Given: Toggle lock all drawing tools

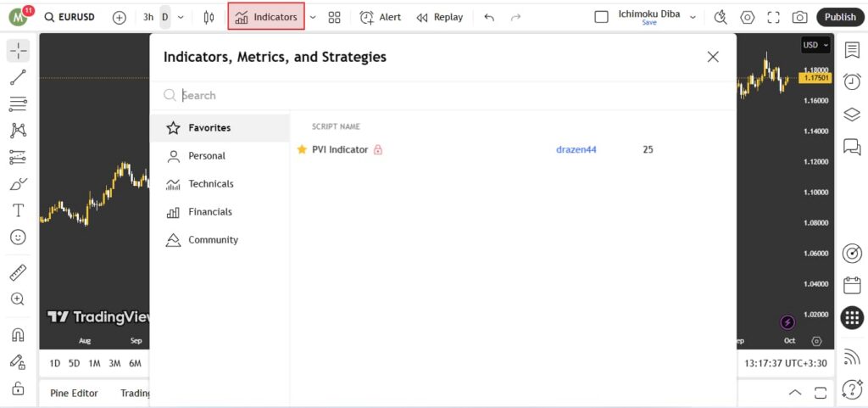Looking at the screenshot, I should [x=18, y=388].
